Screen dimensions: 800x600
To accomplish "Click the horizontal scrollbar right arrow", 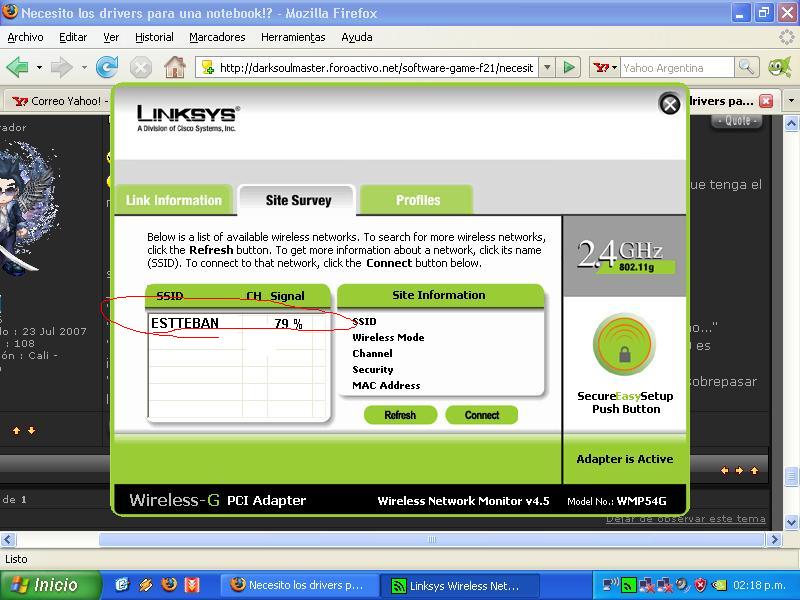I will pyautogui.click(x=775, y=539).
